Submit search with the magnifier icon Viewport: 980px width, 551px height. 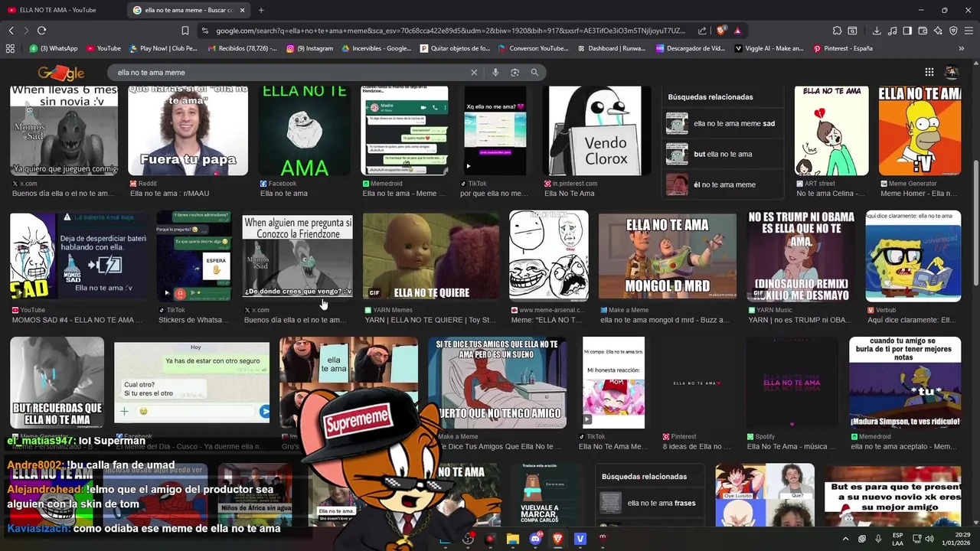[534, 72]
